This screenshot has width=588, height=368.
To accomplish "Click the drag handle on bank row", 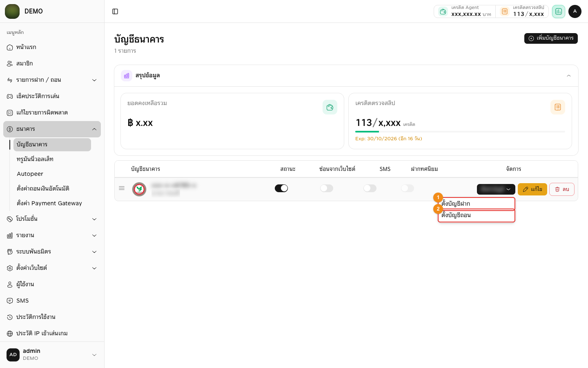I will (122, 188).
